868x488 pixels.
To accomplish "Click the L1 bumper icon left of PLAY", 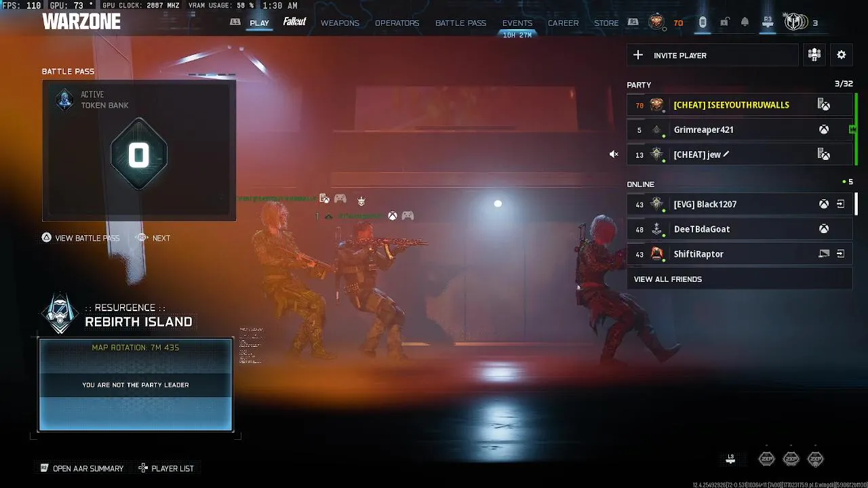I will pos(235,22).
